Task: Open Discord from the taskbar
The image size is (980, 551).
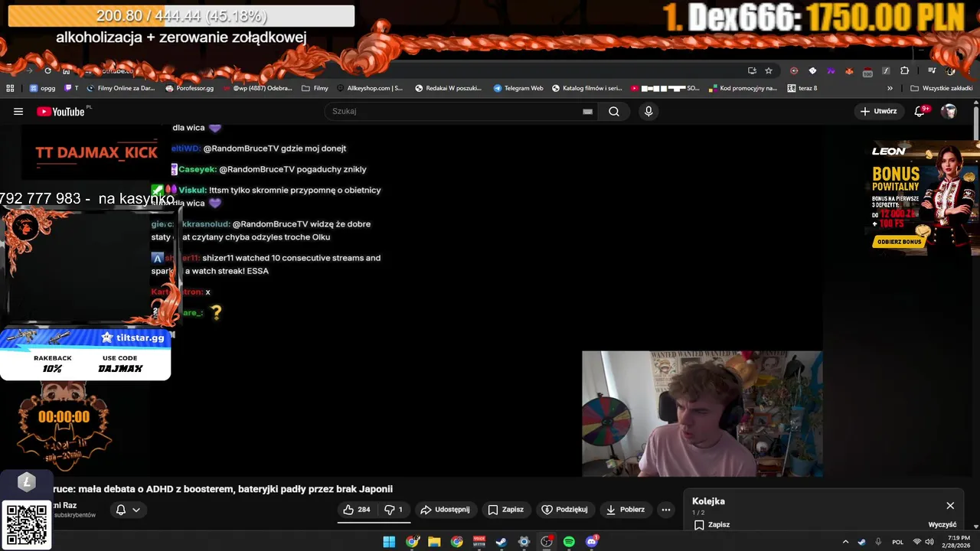Action: [x=591, y=542]
